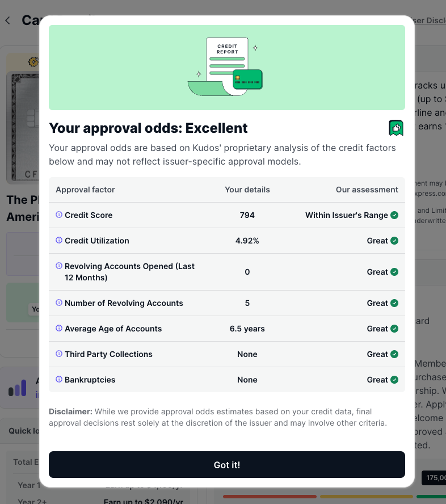Click the back arrow on Card page
Image resolution: width=446 pixels, height=504 pixels.
pos(8,20)
